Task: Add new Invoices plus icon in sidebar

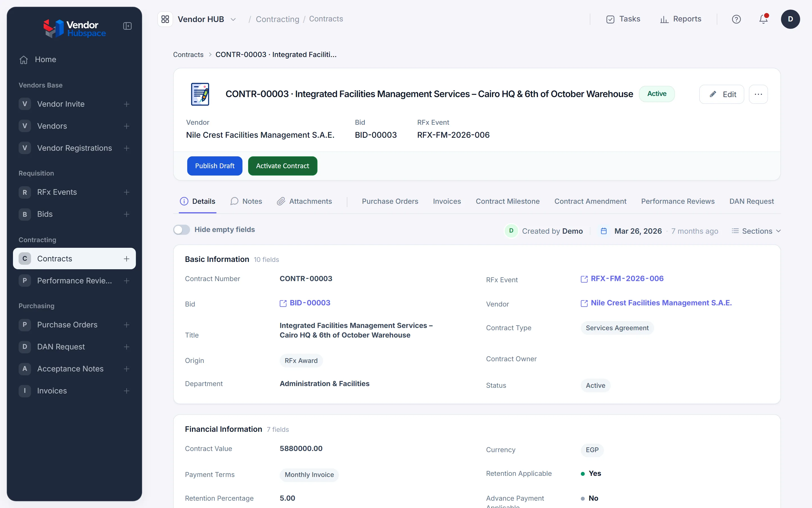Action: pos(127,391)
